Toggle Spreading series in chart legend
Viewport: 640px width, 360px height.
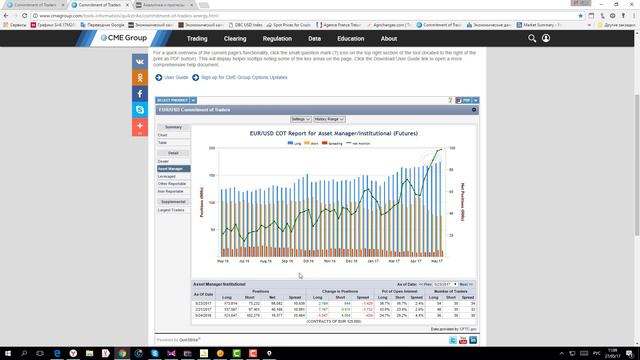(332, 143)
